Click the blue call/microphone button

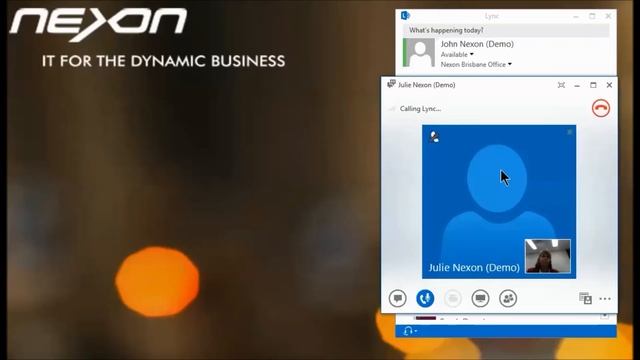coord(425,298)
